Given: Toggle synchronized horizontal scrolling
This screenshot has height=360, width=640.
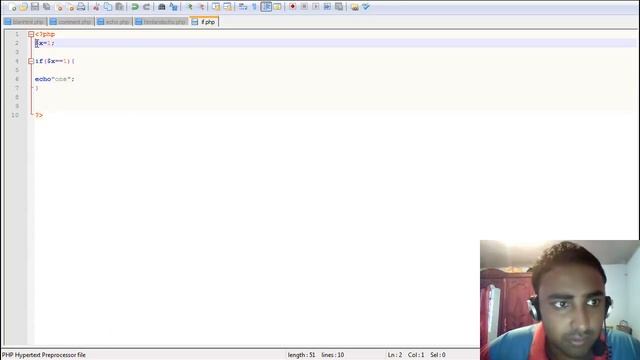Looking at the screenshot, I should [x=227, y=7].
